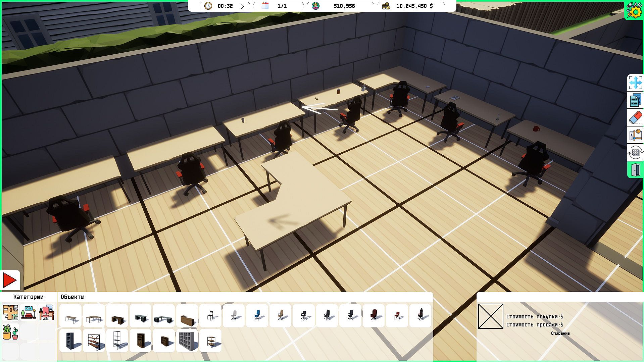Screen dimensions: 644x362
Task: Select the replace floor texture tool
Action: (635, 153)
